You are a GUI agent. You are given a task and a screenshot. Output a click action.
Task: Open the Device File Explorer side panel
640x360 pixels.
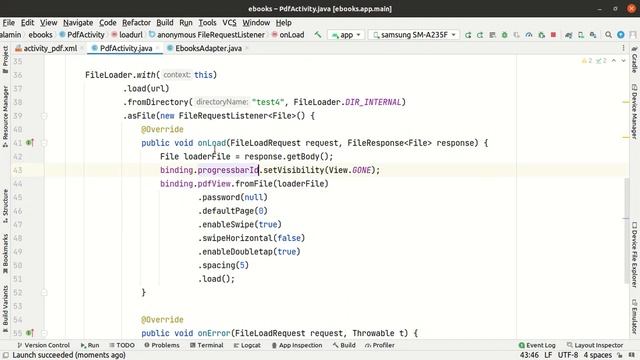(x=634, y=254)
